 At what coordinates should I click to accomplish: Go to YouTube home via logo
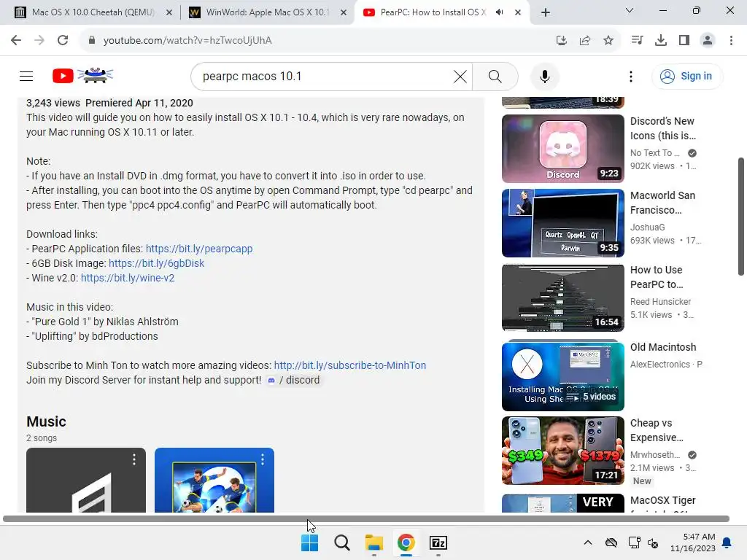click(82, 76)
